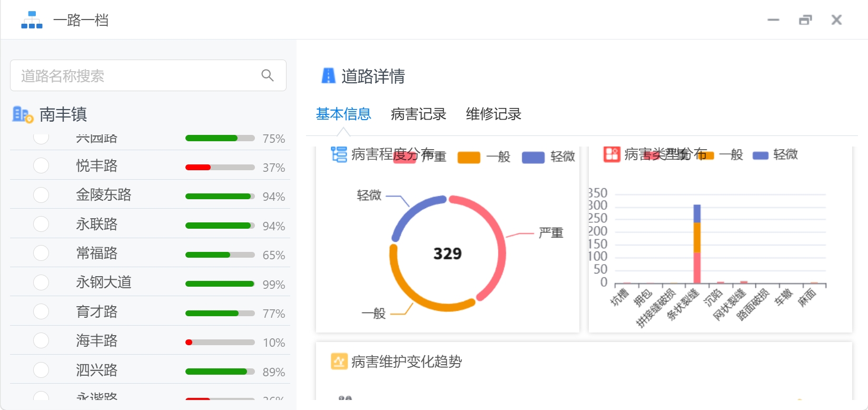Select the 悦丰路 road name
The height and width of the screenshot is (410, 868).
[x=97, y=165]
